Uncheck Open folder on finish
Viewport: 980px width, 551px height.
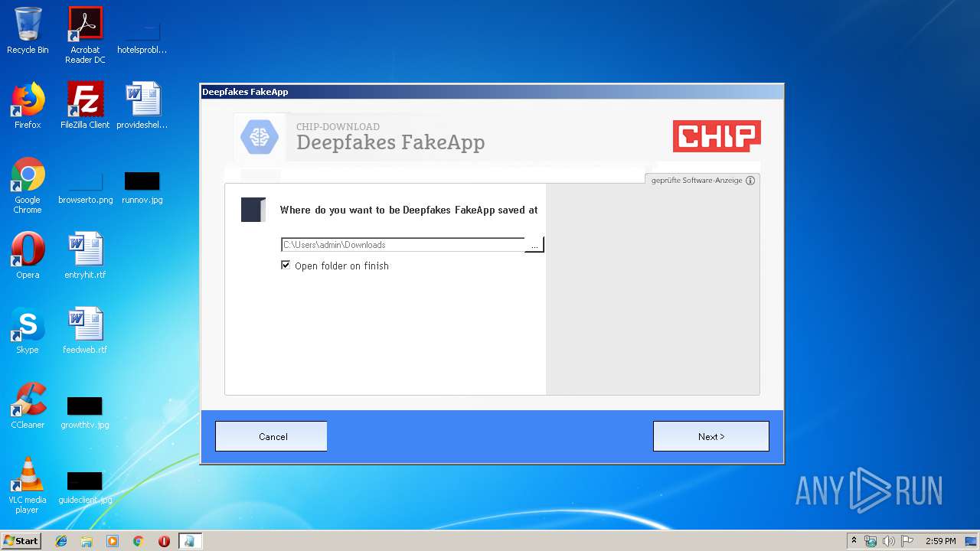coord(286,266)
